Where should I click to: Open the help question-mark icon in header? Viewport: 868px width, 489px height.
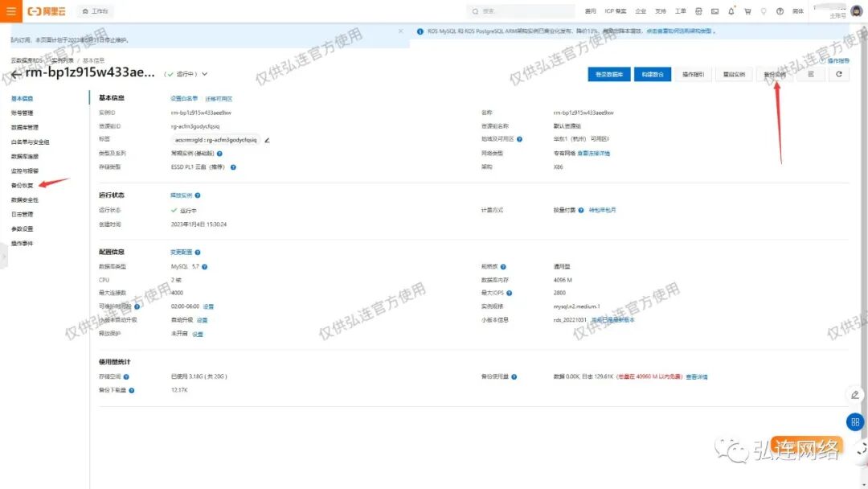point(780,11)
